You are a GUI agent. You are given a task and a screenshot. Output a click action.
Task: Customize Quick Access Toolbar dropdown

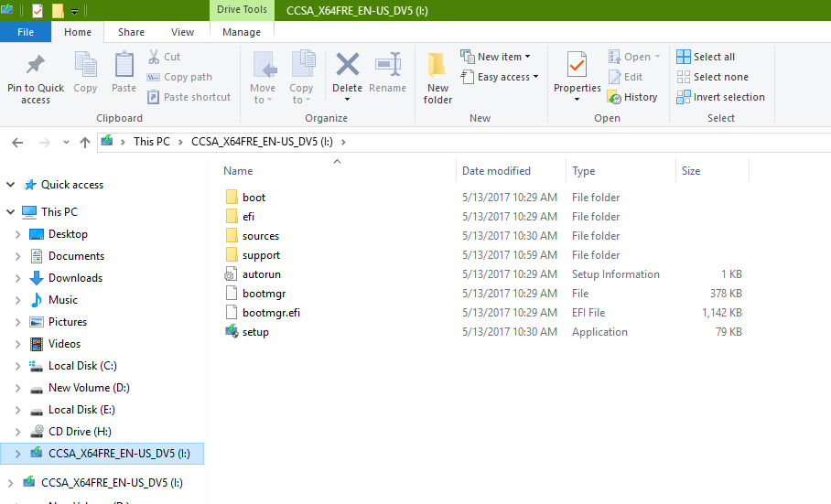click(x=74, y=11)
